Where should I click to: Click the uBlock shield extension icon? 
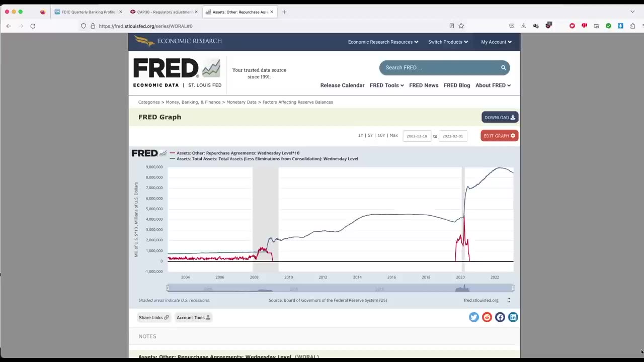pos(548,25)
